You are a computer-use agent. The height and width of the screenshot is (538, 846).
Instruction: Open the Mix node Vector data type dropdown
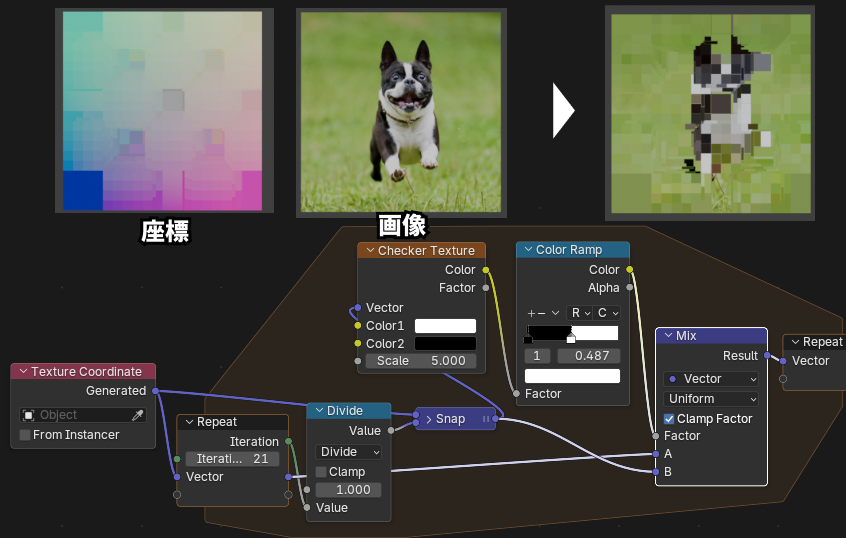711,379
